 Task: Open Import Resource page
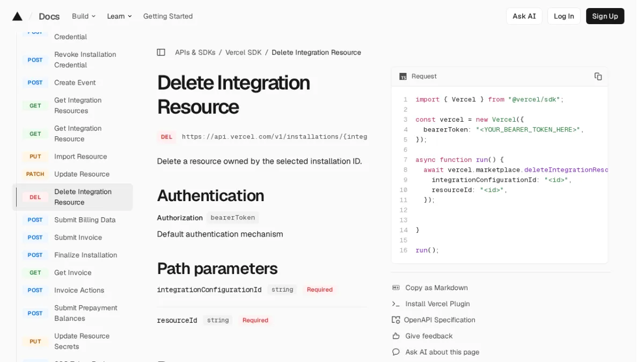click(80, 157)
